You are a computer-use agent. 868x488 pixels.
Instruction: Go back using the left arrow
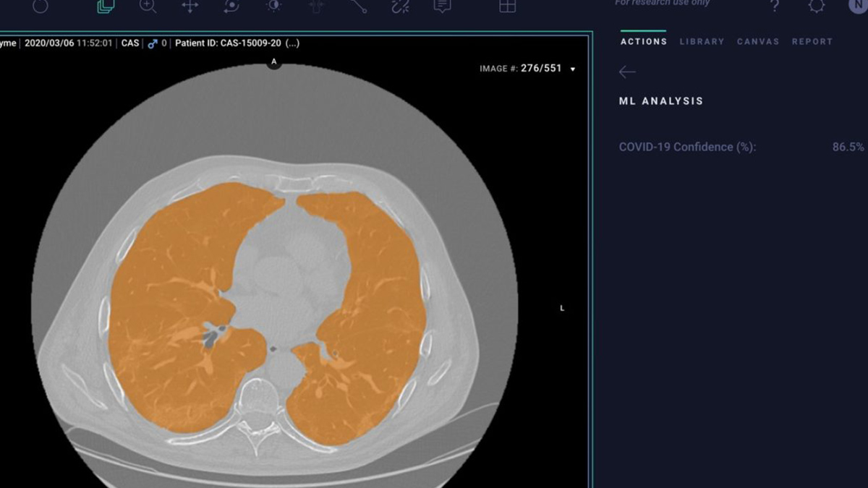627,72
